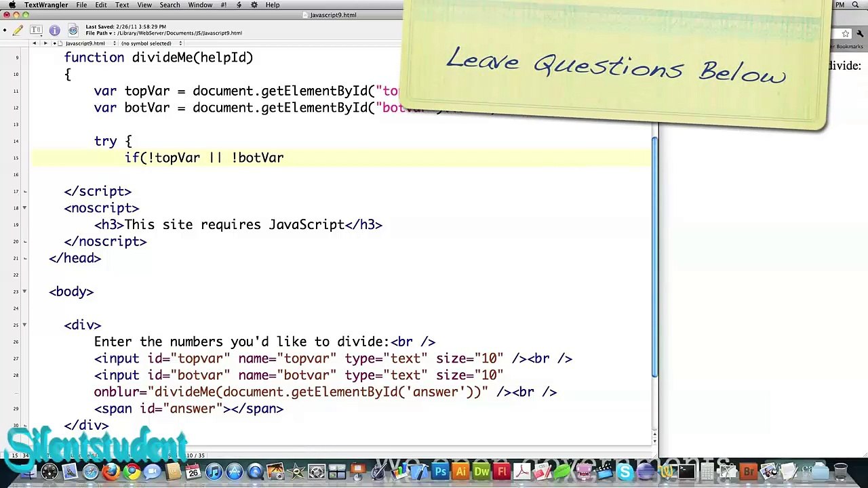Viewport: 868px width, 488px height.
Task: Open Skype from the Dock
Action: pyautogui.click(x=625, y=472)
